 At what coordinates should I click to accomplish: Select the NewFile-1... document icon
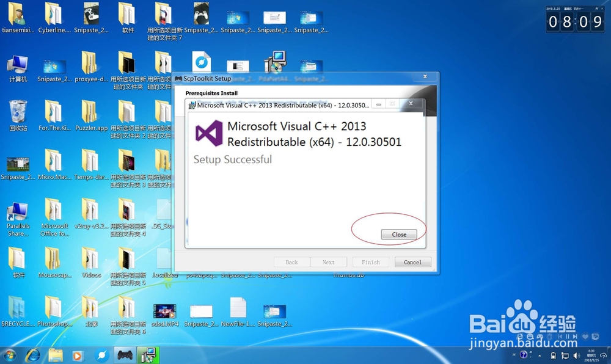[238, 311]
